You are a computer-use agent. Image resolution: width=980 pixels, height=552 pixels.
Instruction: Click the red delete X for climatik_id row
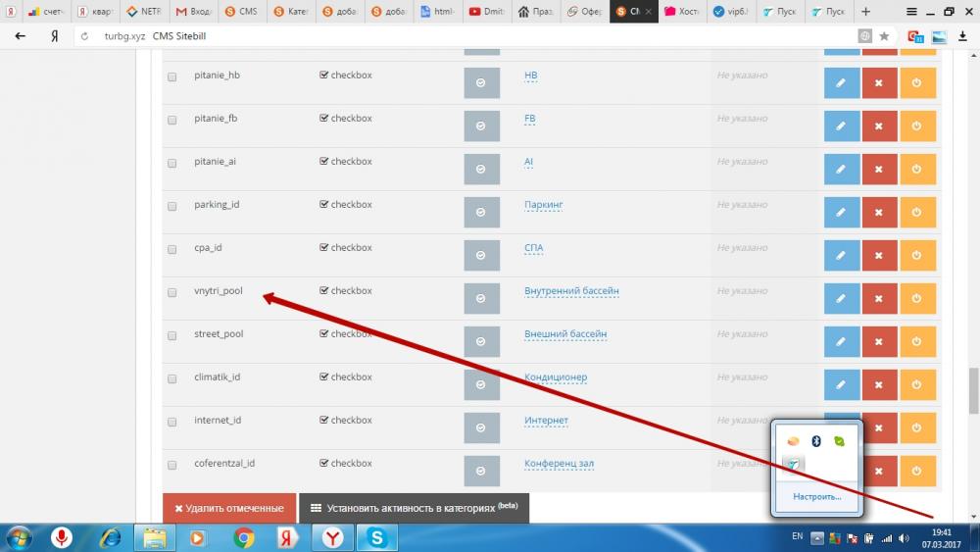[x=879, y=385]
